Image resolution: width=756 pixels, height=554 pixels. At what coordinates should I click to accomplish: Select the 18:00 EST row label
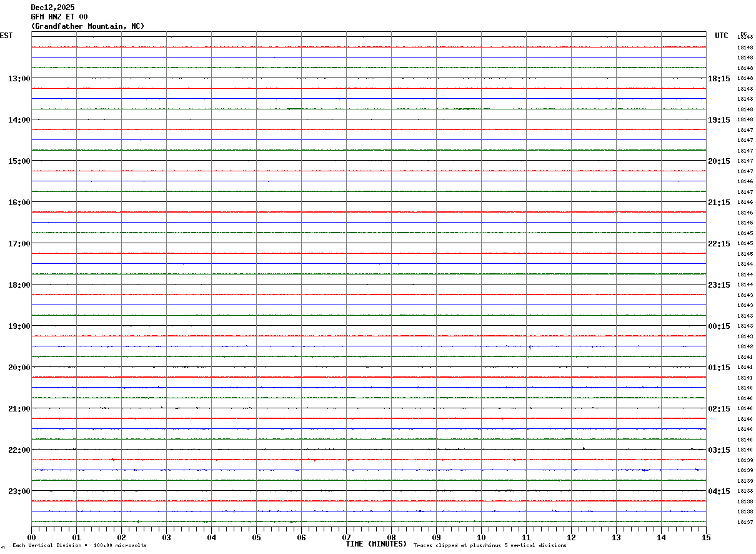[19, 285]
